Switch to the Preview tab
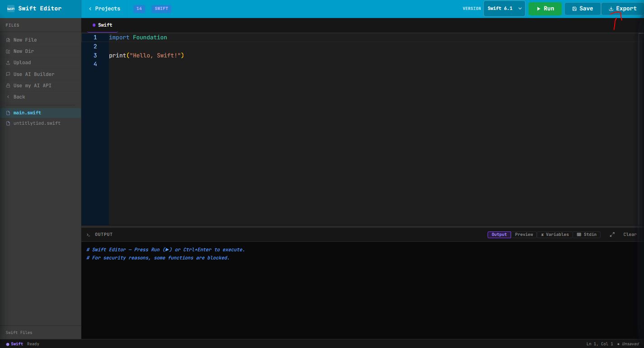This screenshot has height=348, width=644. [524, 235]
